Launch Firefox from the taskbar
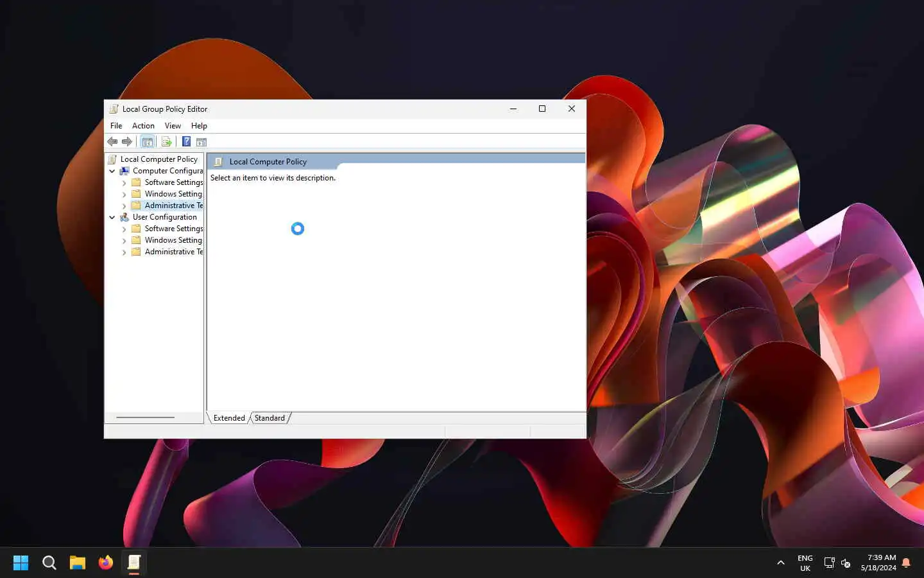924x578 pixels. coord(106,563)
